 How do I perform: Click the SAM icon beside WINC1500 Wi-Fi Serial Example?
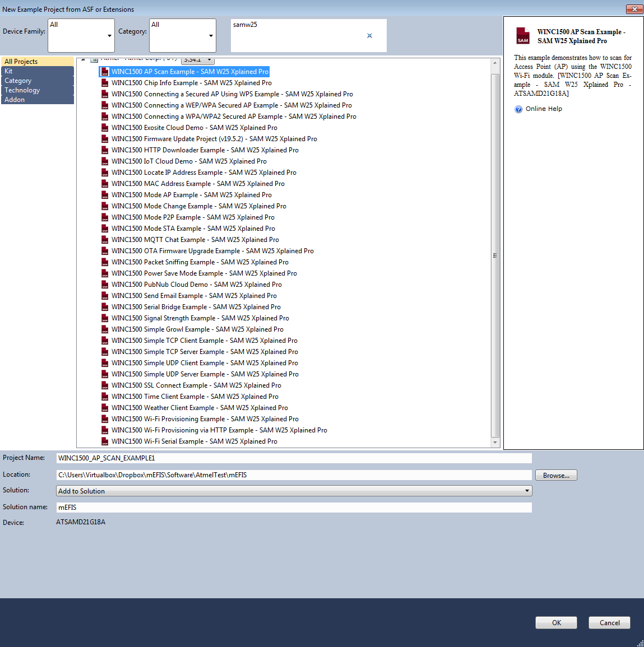[105, 441]
